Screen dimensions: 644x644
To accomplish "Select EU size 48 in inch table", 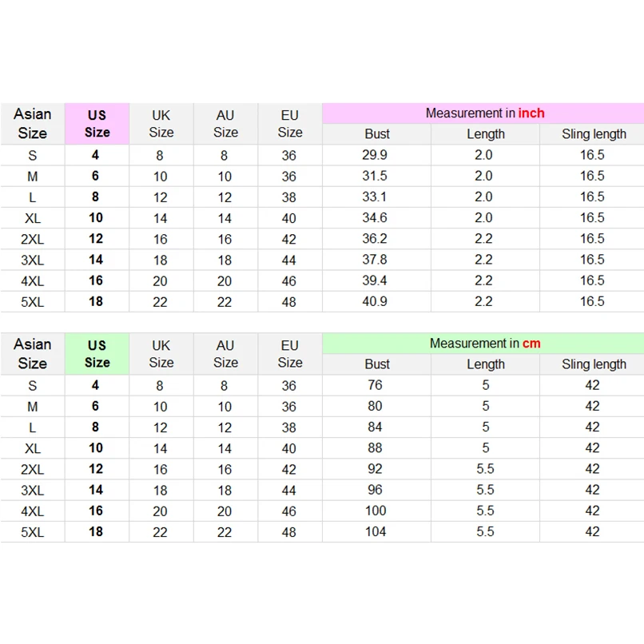I will [x=289, y=302].
